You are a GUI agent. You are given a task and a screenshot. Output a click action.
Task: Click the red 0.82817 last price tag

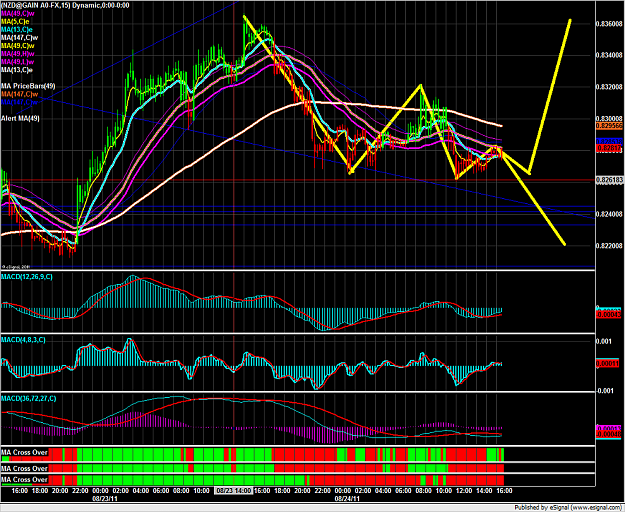609,148
